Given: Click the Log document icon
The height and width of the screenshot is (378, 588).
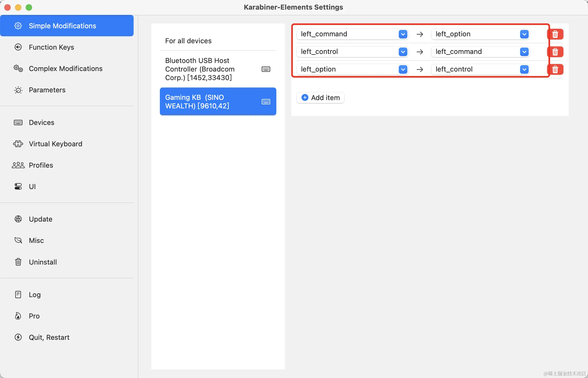Looking at the screenshot, I should tap(18, 294).
